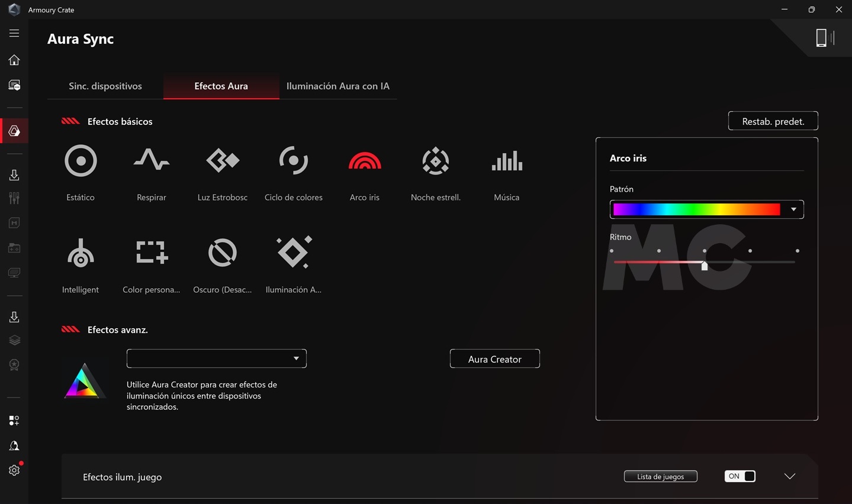Click the Arco iris panel title
The width and height of the screenshot is (852, 504).
coord(628,158)
